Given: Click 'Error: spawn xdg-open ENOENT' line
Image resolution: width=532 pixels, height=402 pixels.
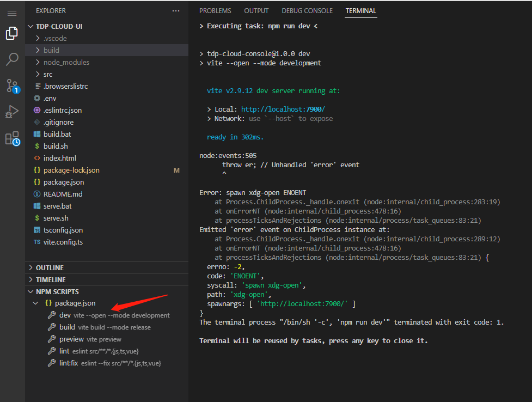Looking at the screenshot, I should [253, 192].
